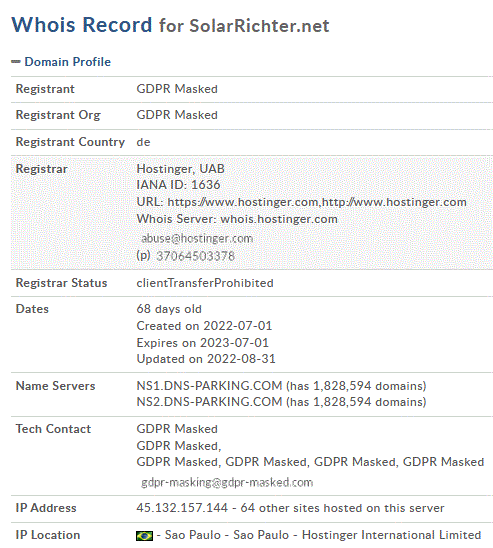Click the whois.hostinger.com whois server text
493x548 pixels.
click(279, 219)
